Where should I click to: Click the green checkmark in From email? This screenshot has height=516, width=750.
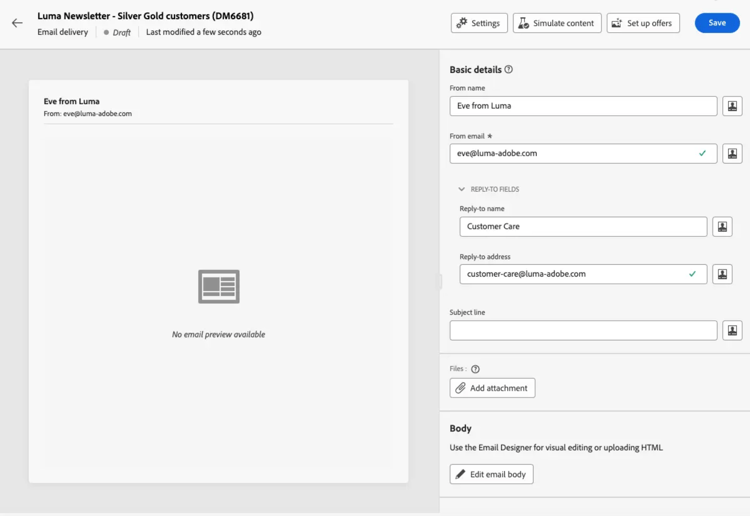[x=702, y=153]
